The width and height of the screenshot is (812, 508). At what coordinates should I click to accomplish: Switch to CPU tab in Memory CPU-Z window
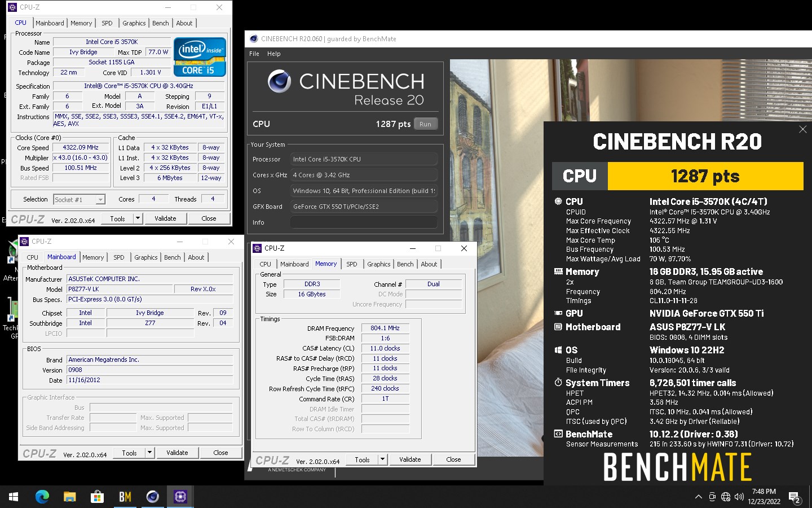tap(266, 264)
